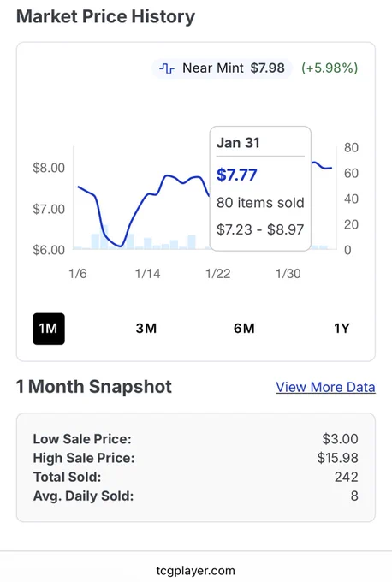Click the $7.77 price in tooltip
This screenshot has width=392, height=582.
pos(237,175)
